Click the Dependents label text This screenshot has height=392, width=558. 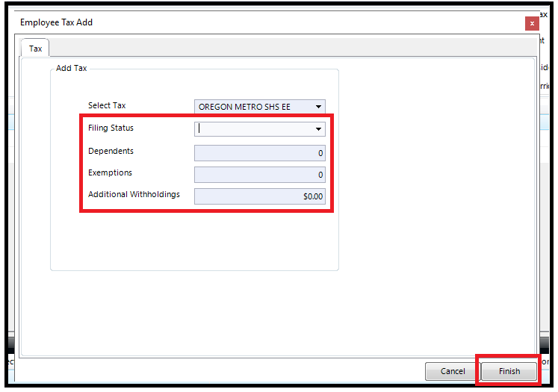(x=111, y=151)
